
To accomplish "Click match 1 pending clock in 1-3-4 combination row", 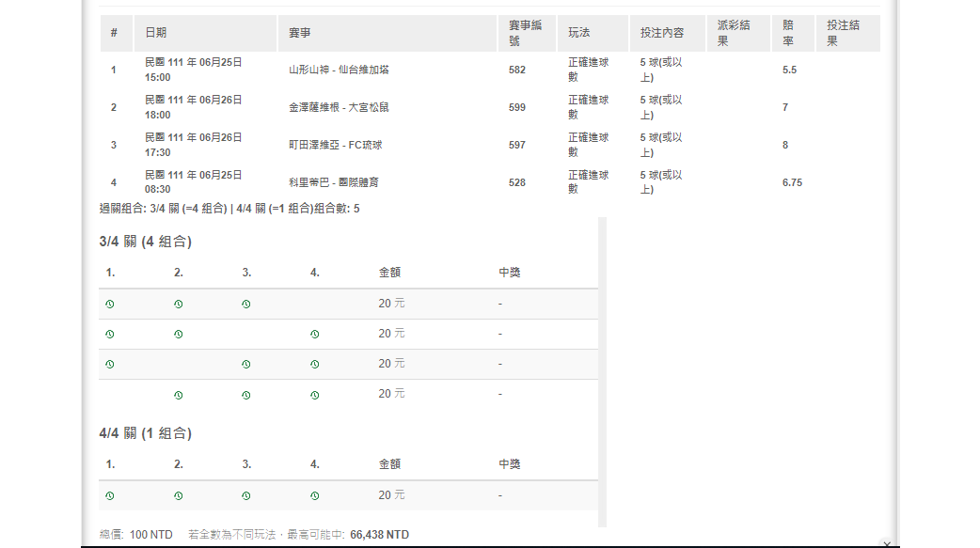I will click(110, 365).
